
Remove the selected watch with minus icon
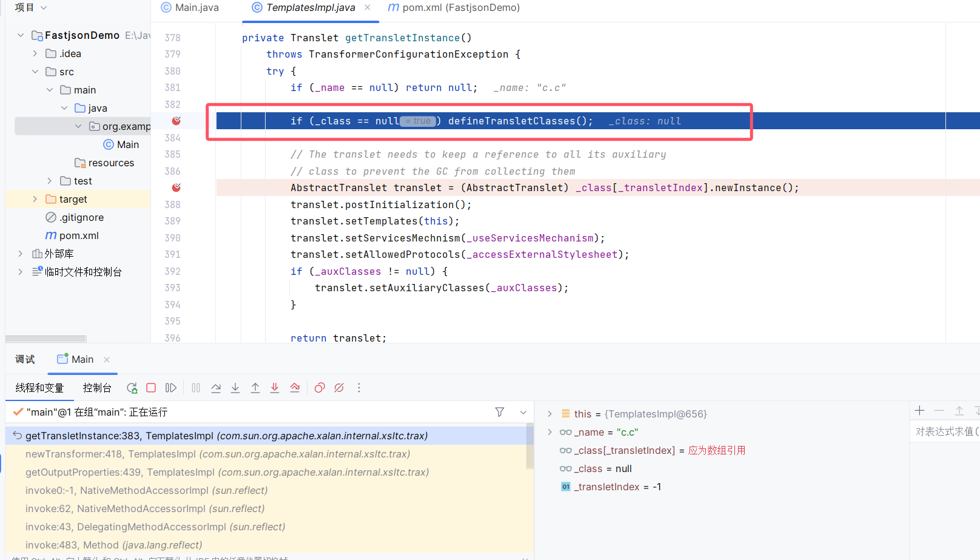click(x=939, y=411)
